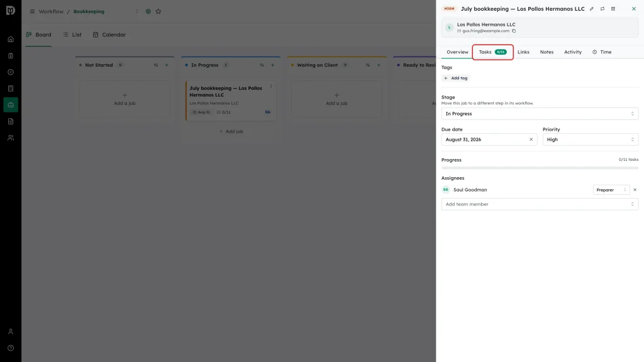This screenshot has width=644, height=362.
Task: Open the July bookkeeping job card on the board
Action: (231, 101)
